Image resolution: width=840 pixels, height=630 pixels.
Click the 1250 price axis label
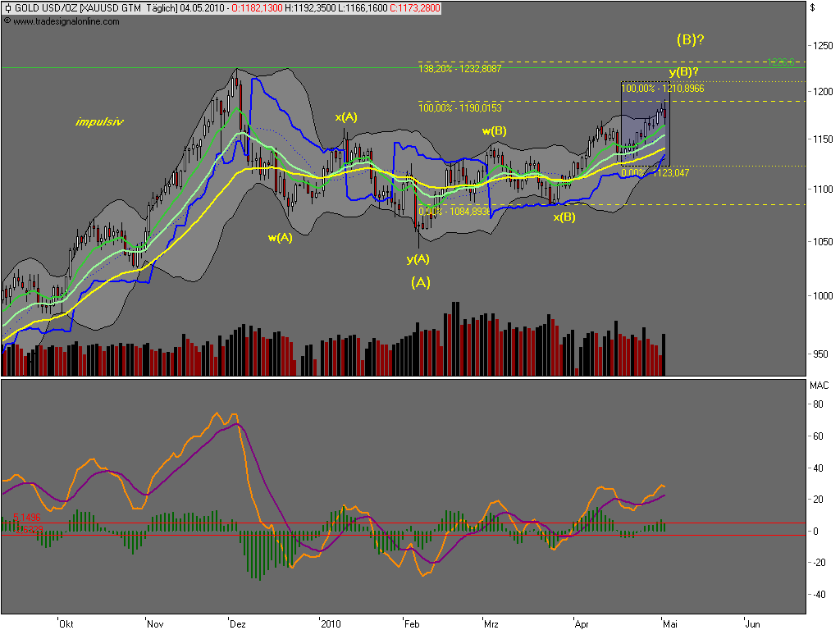coord(823,46)
